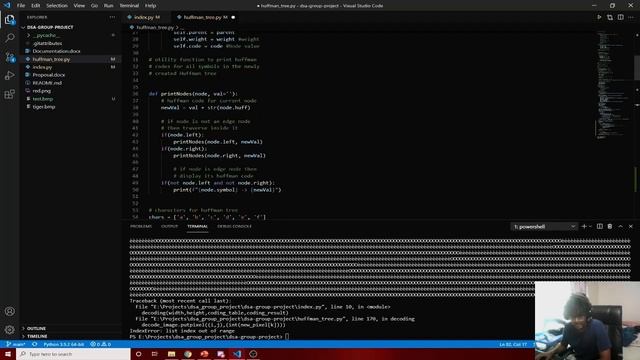The width and height of the screenshot is (640, 360).
Task: Click the unsaved dot on the huffman_tree.py tab
Action: pos(233,17)
